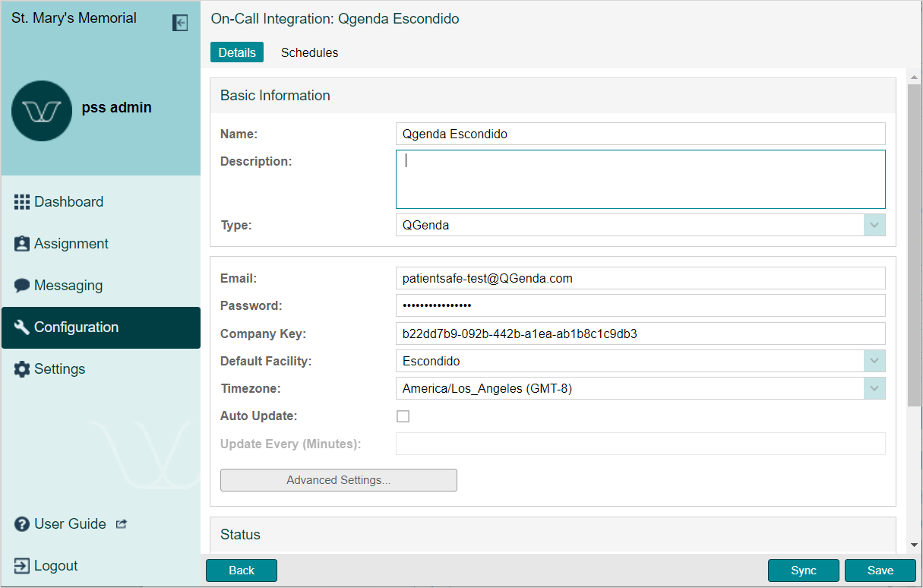Screen dimensions: 923x588
Task: Switch to the Schedules tab
Action: (x=309, y=52)
